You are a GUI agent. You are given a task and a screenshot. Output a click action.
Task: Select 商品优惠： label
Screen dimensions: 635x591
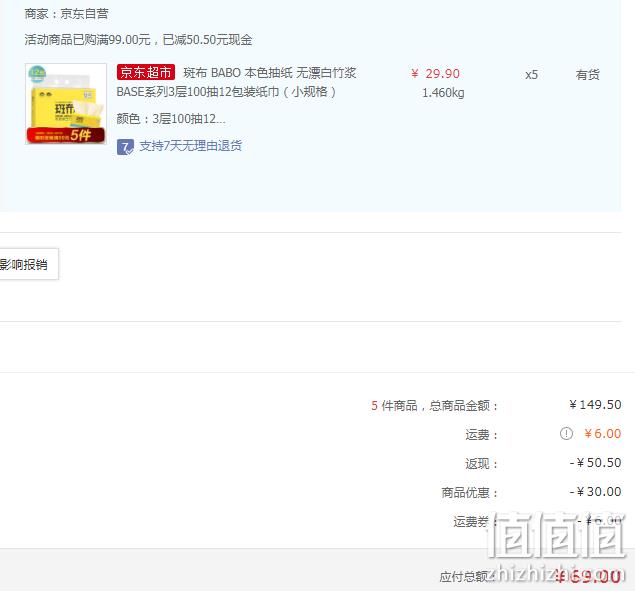(x=470, y=493)
